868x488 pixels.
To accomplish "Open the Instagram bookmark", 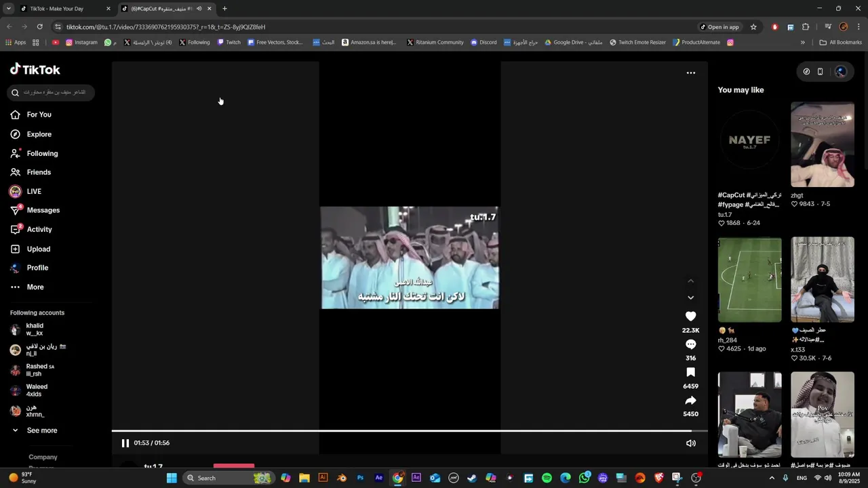I will [x=81, y=42].
